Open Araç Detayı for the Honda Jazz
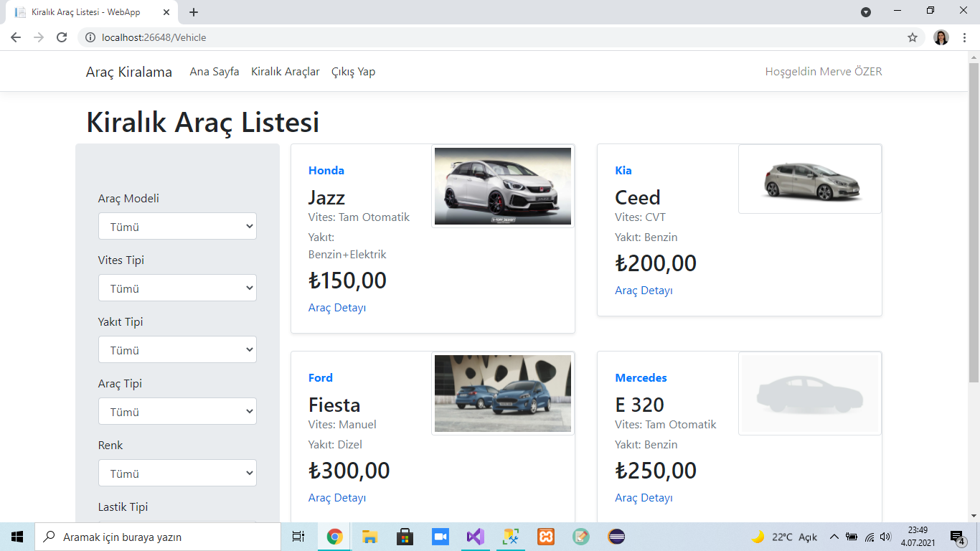Viewport: 980px width, 551px height. click(336, 307)
